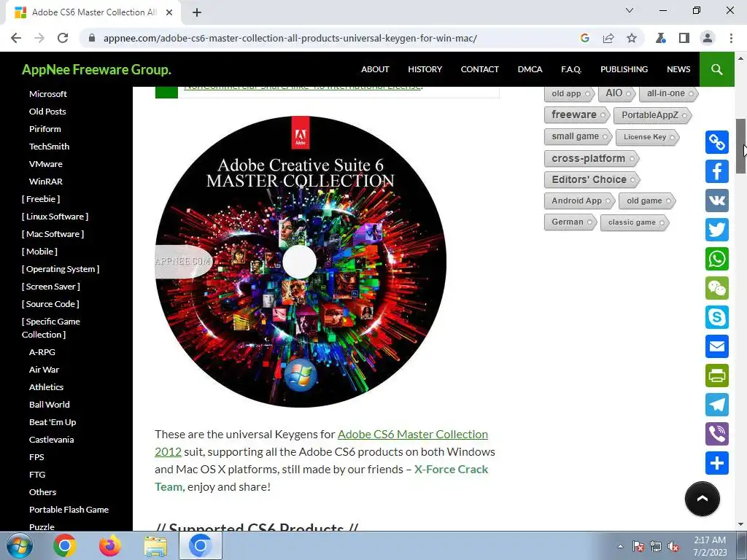The width and height of the screenshot is (747, 560).
Task: Select the German tag
Action: (570, 222)
